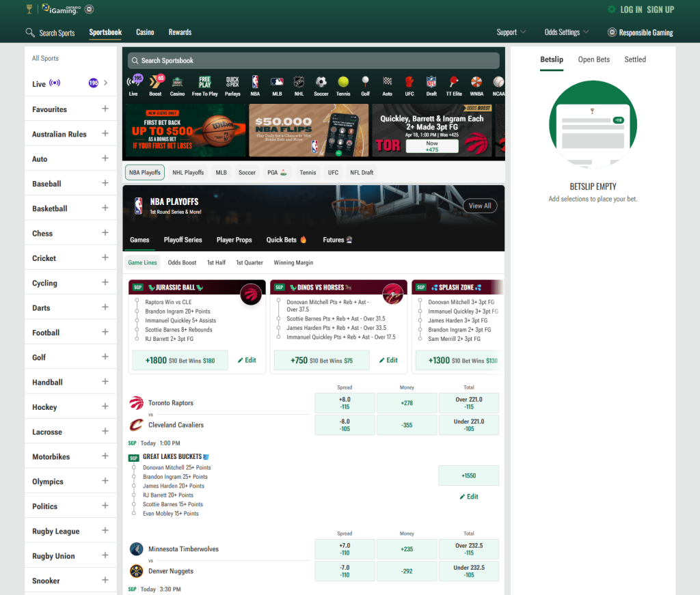Open Free To Play icon
This screenshot has height=595, width=700.
coord(205,85)
